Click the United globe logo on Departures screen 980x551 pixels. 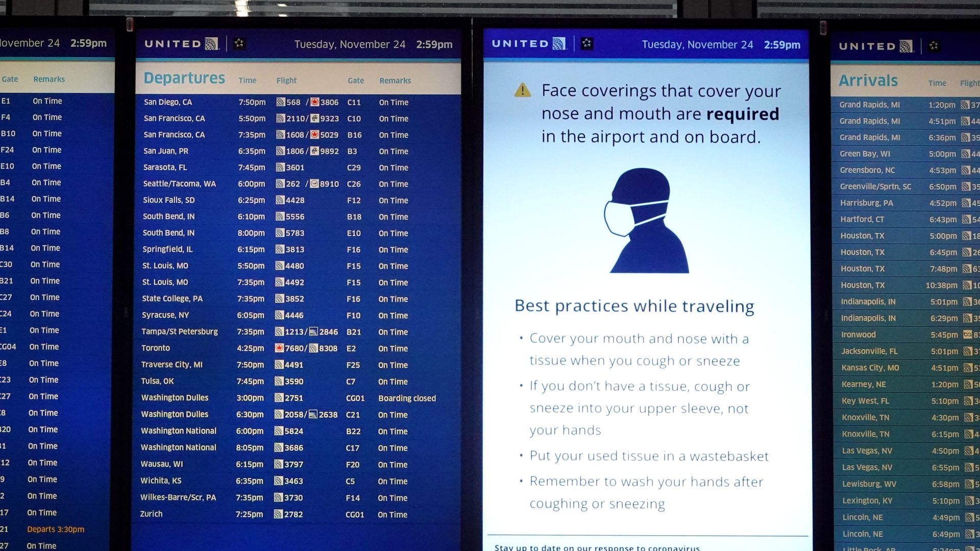coord(210,43)
